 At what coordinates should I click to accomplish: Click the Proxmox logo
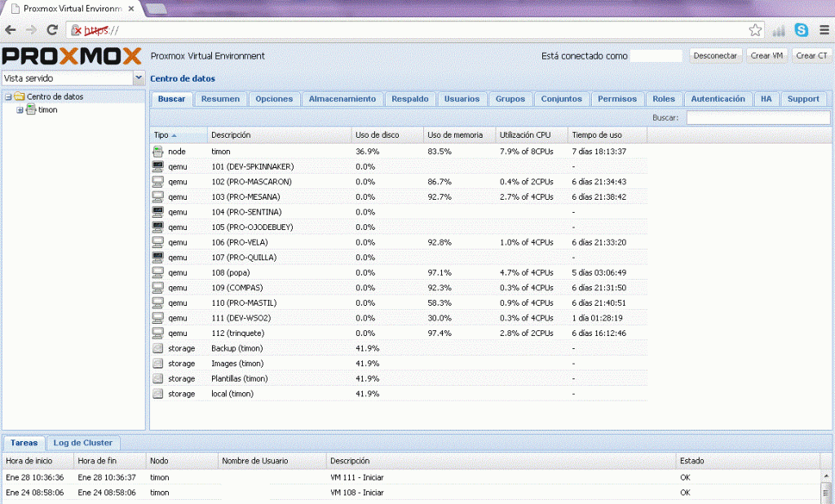[x=72, y=56]
